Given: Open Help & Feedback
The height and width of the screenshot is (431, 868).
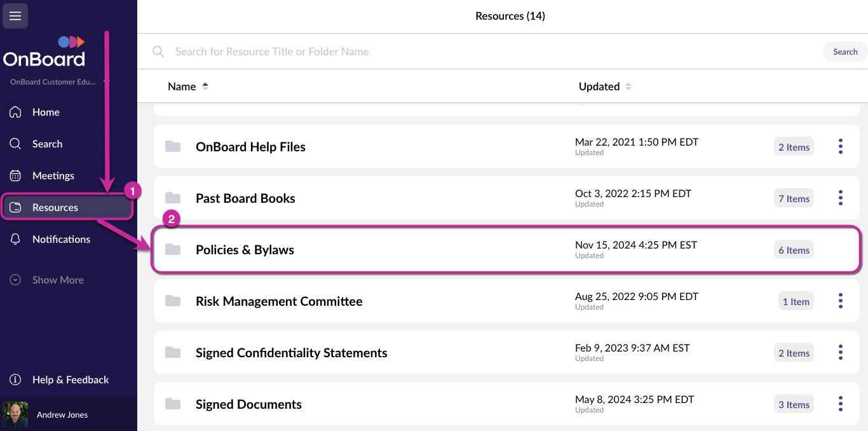Looking at the screenshot, I should pos(70,380).
